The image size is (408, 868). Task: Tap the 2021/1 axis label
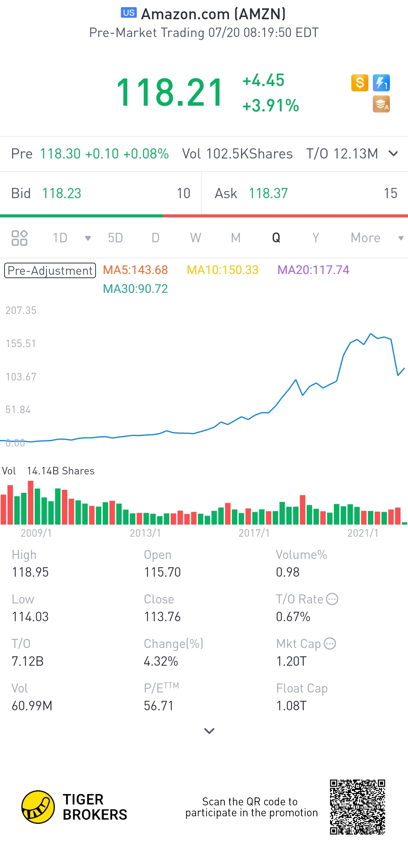[x=363, y=533]
